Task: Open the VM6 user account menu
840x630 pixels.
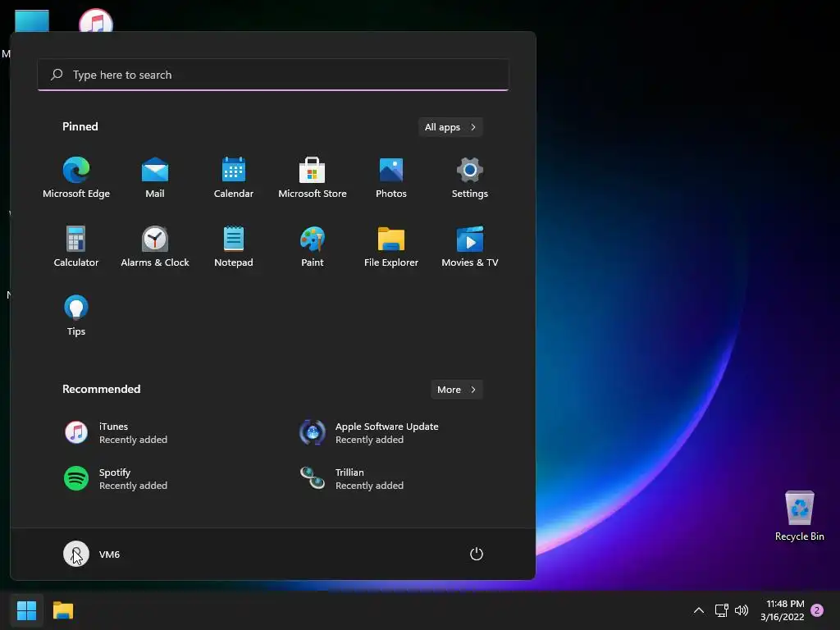Action: tap(92, 554)
